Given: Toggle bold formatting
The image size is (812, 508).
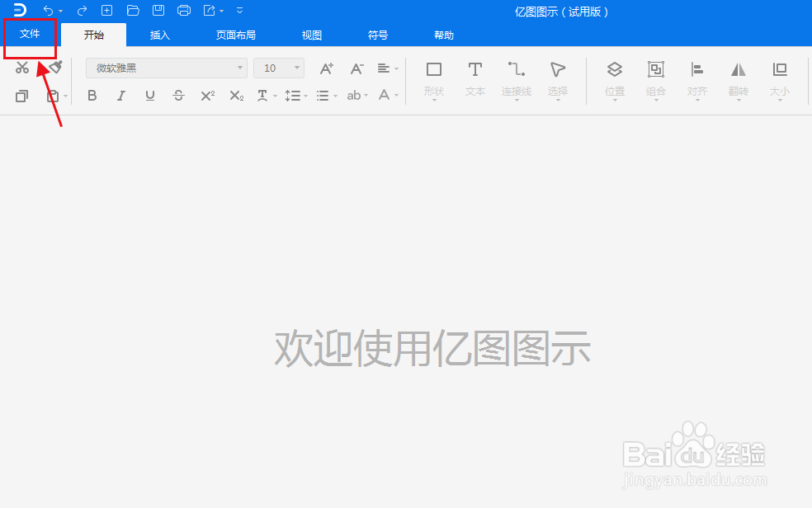Looking at the screenshot, I should (x=92, y=95).
